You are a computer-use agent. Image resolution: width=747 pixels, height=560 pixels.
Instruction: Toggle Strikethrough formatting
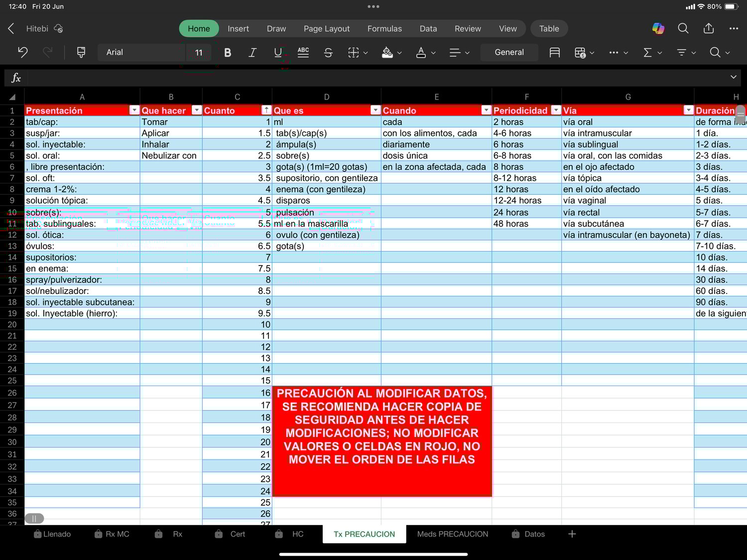[x=328, y=52]
